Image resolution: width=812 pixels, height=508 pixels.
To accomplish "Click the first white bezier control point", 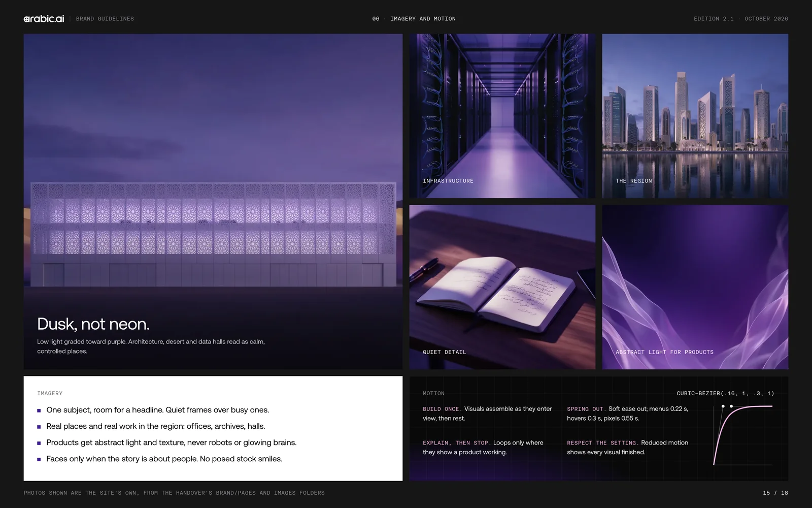I will [x=723, y=406].
